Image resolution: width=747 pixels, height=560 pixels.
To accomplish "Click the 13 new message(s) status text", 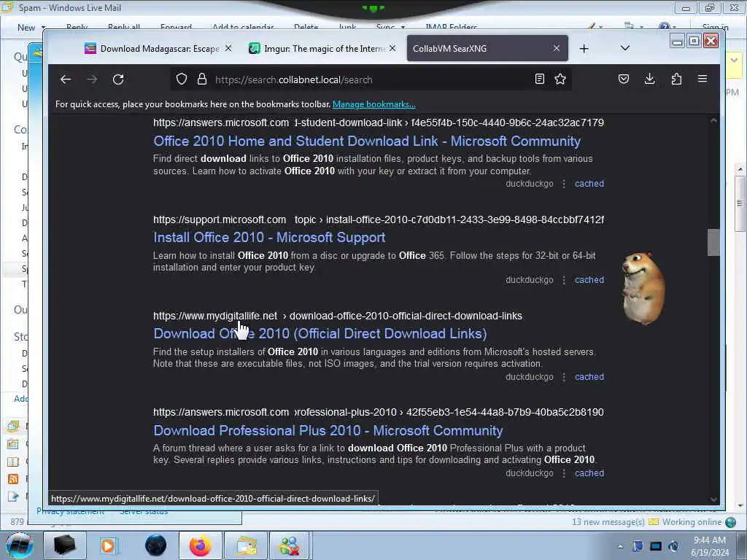I will pos(608,522).
